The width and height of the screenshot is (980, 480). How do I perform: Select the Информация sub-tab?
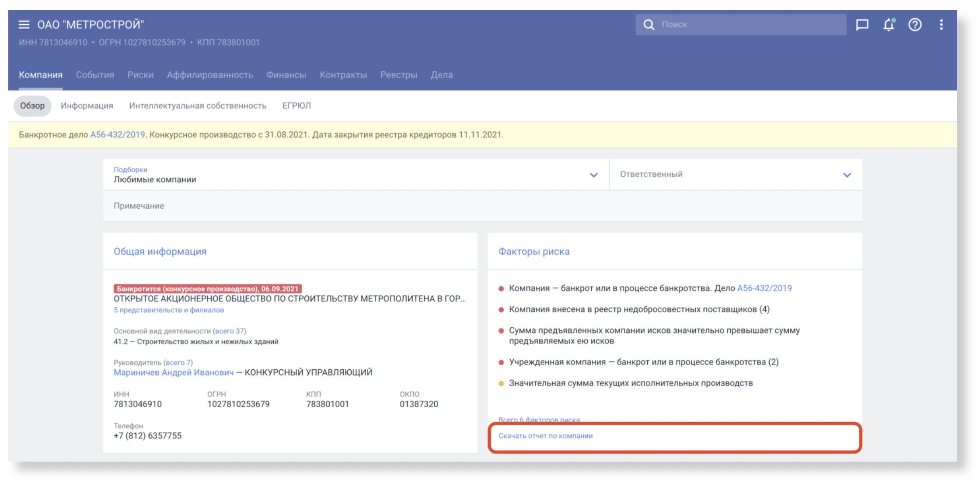(87, 106)
